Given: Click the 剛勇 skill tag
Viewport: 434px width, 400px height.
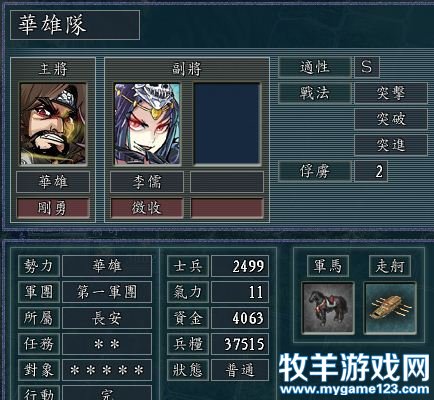Looking at the screenshot, I should (53, 208).
